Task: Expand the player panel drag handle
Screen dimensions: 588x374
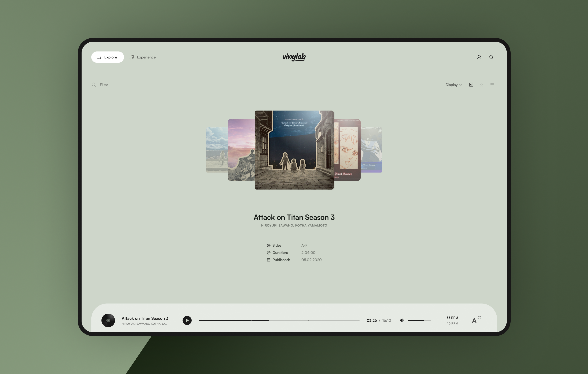Action: click(x=294, y=308)
